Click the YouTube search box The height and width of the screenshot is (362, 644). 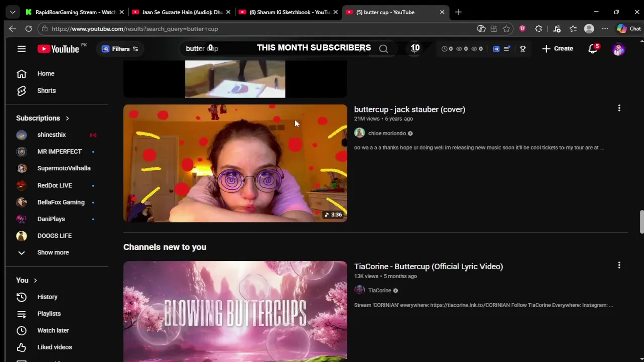(x=274, y=49)
